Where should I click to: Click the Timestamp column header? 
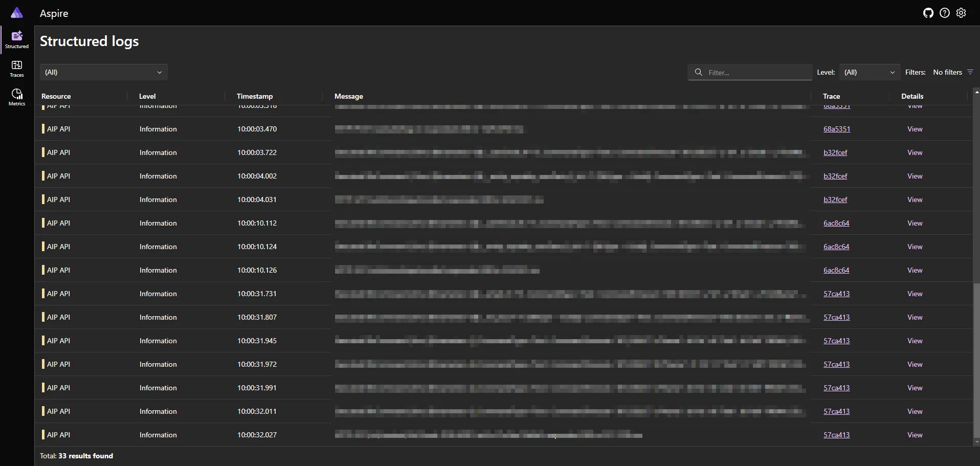coord(255,96)
